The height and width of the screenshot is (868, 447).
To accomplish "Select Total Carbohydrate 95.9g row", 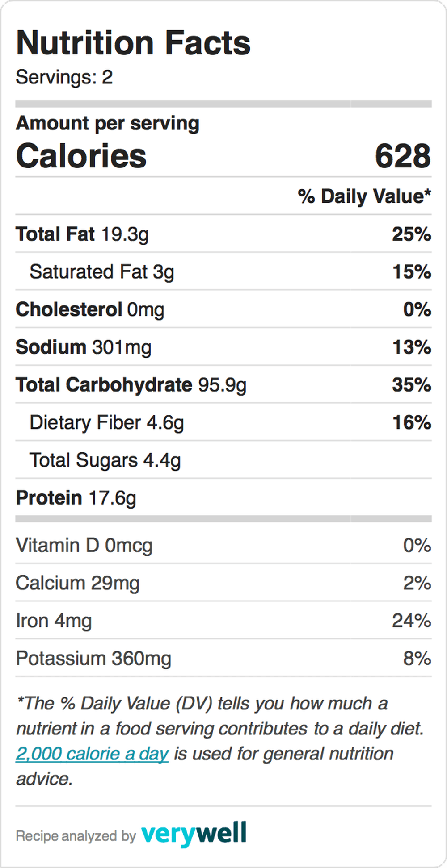I will 223,385.
